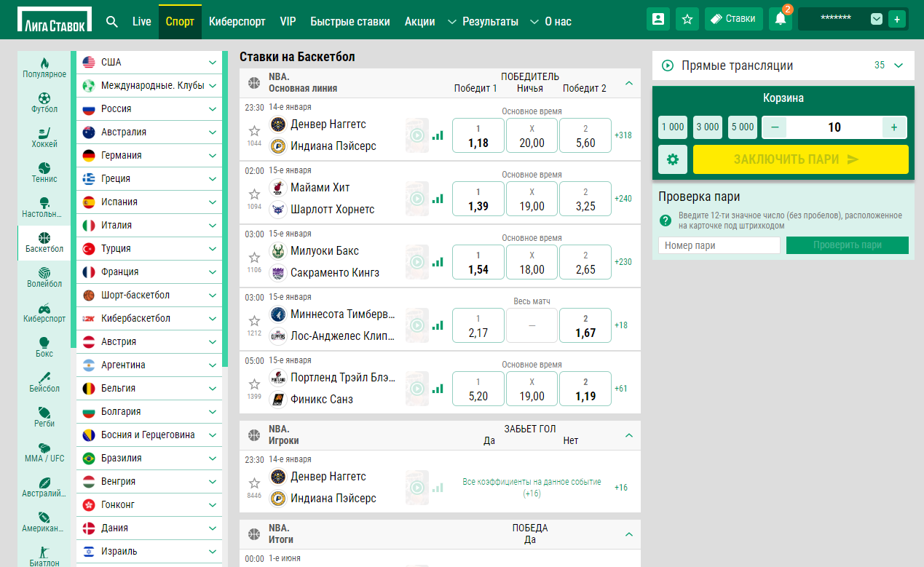Click play icon next to Прямые трансляции
Image resolution: width=924 pixels, height=567 pixels.
click(x=668, y=66)
